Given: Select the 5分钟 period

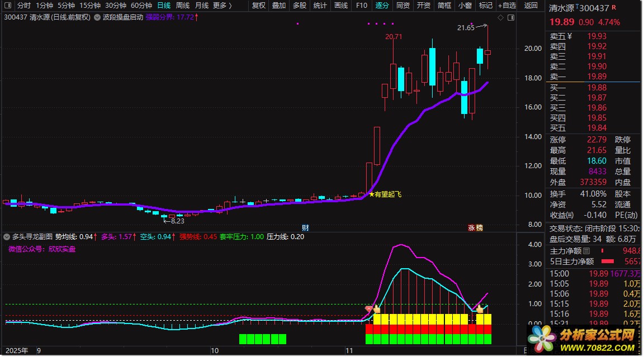Looking at the screenshot, I should pos(66,6).
